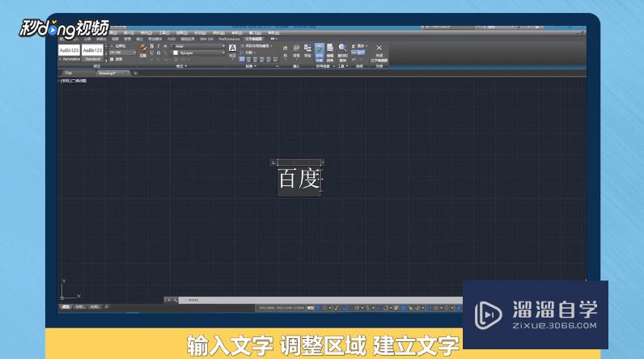Click the command line wrench customize icon
This screenshot has height=359, width=644.
tap(176, 300)
